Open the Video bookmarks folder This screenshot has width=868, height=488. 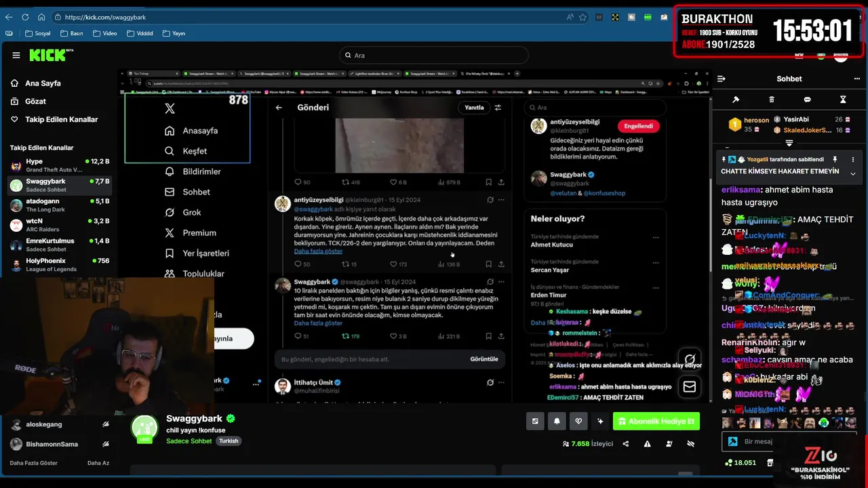pyautogui.click(x=105, y=33)
